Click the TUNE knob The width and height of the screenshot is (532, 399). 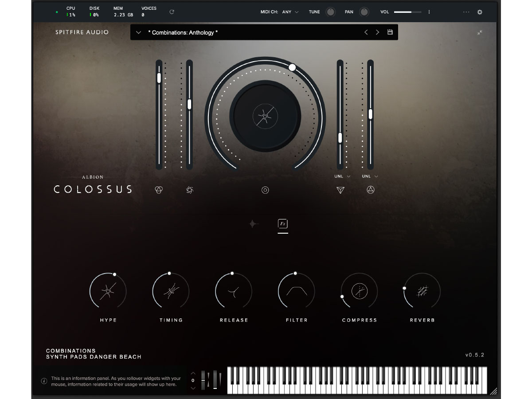click(330, 12)
